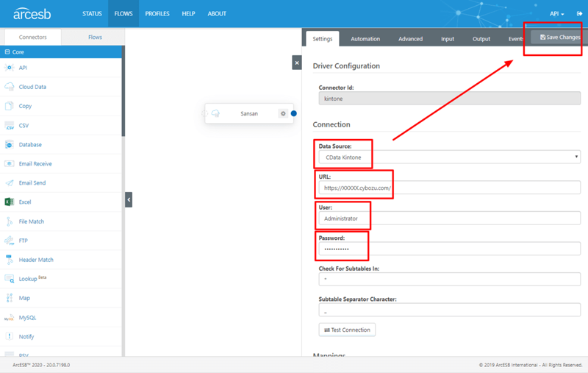The image size is (588, 373).
Task: Click the FTP connector icon
Action: (10, 241)
